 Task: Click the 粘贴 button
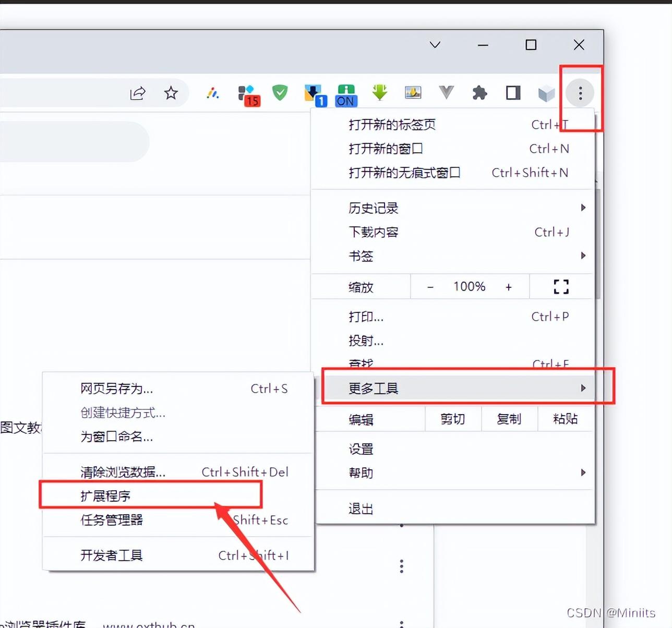point(566,419)
